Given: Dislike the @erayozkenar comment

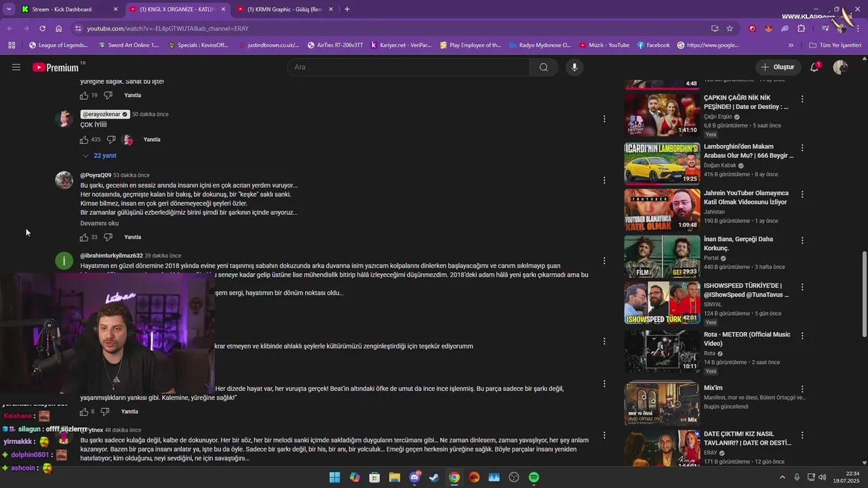Looking at the screenshot, I should [x=111, y=140].
